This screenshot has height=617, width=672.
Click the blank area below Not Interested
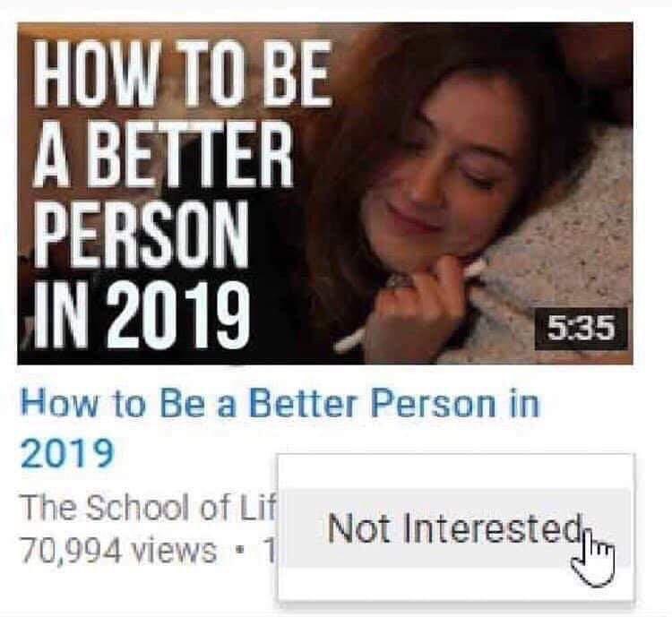(x=456, y=584)
